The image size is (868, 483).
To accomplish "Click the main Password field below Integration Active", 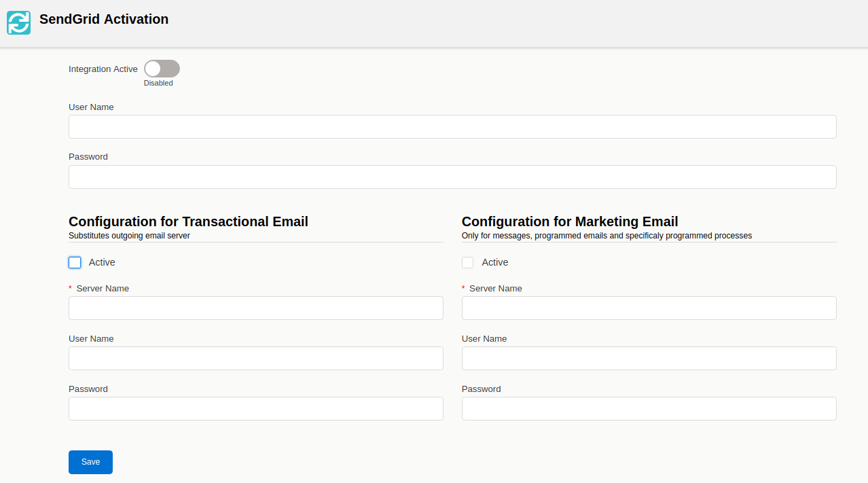I will pyautogui.click(x=452, y=177).
